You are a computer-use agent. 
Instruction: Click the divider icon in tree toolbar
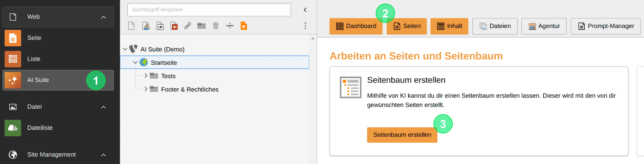(x=230, y=26)
